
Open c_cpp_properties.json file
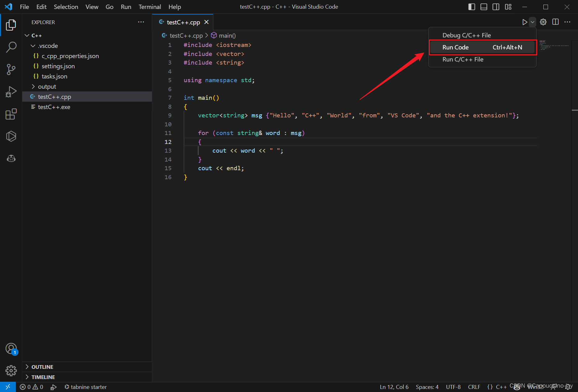87,56
